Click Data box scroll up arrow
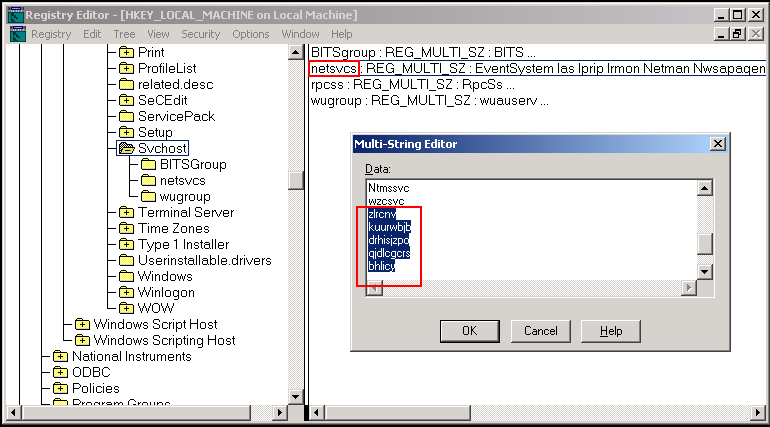770x427 pixels. (x=705, y=187)
